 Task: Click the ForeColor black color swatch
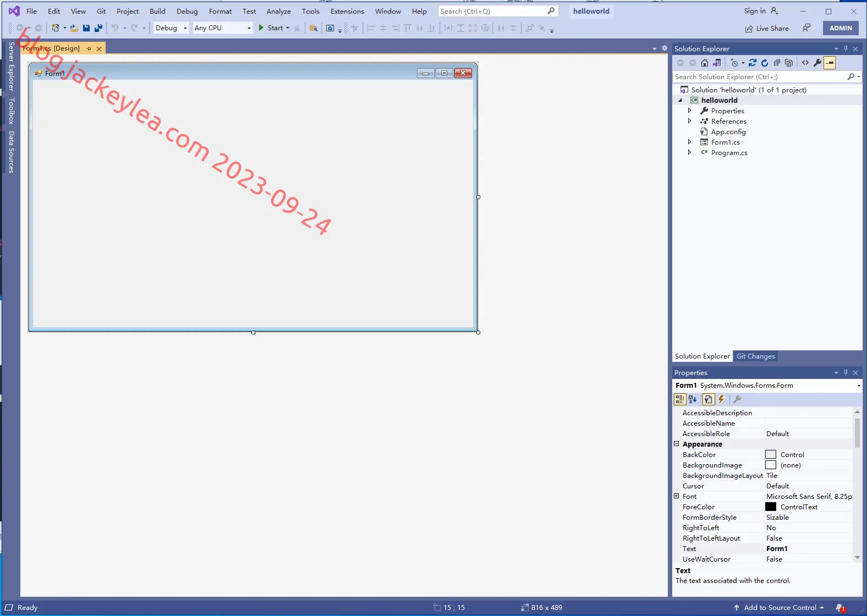tap(771, 507)
